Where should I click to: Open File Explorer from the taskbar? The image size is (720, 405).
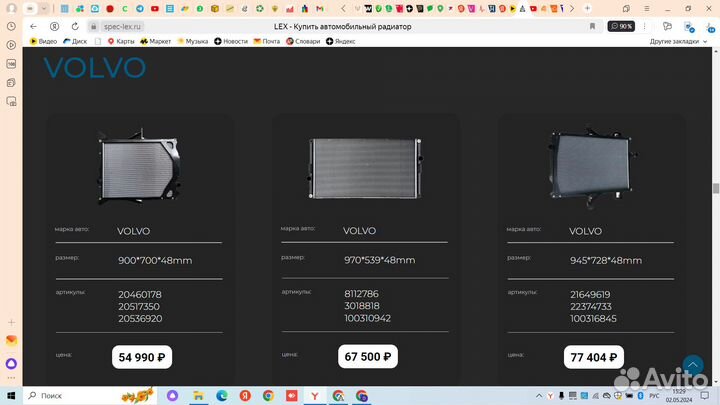point(198,396)
